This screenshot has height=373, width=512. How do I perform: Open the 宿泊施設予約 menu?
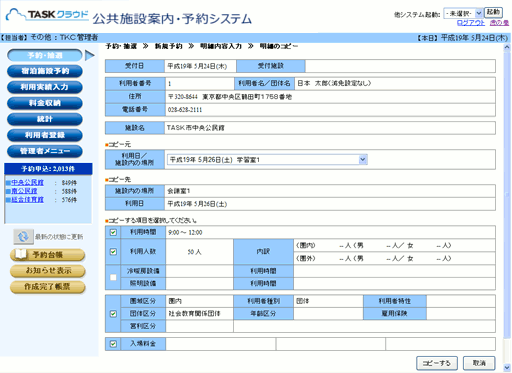[x=45, y=71]
